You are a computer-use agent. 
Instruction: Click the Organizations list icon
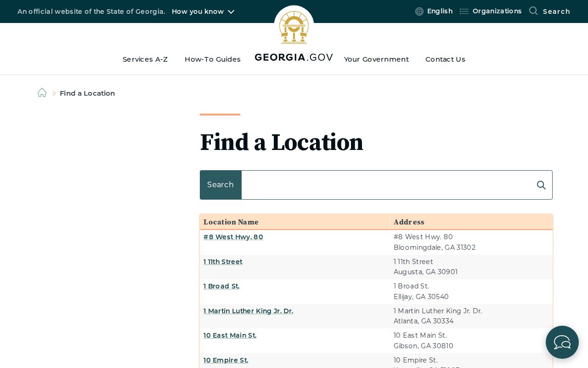click(464, 11)
